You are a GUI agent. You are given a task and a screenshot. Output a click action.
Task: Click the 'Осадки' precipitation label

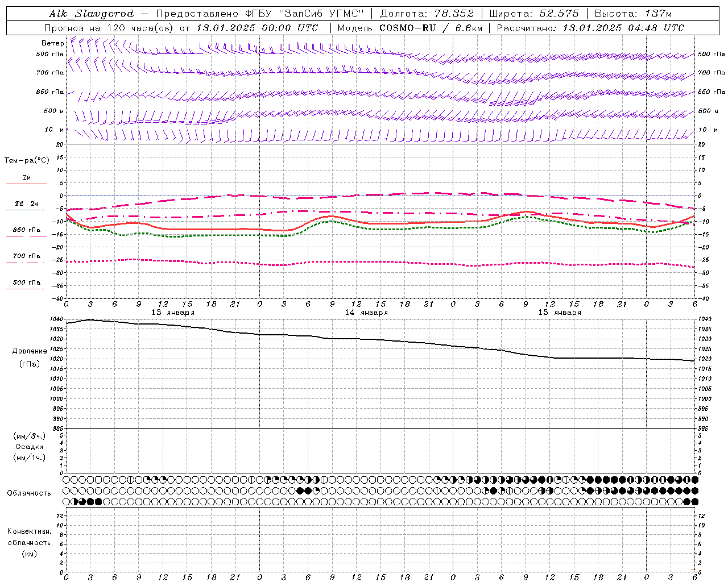[x=30, y=447]
